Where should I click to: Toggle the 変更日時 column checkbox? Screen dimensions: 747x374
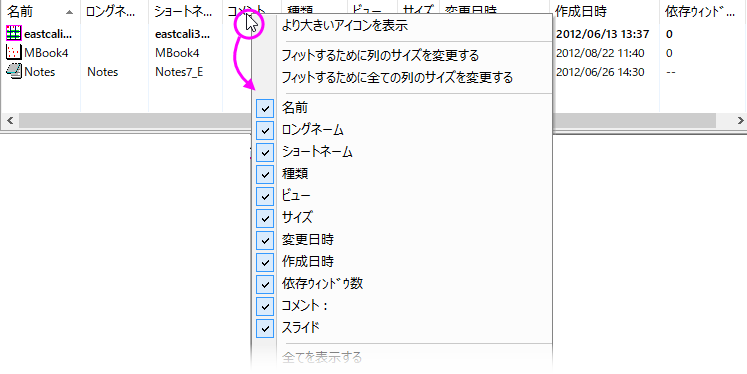pyautogui.click(x=265, y=240)
